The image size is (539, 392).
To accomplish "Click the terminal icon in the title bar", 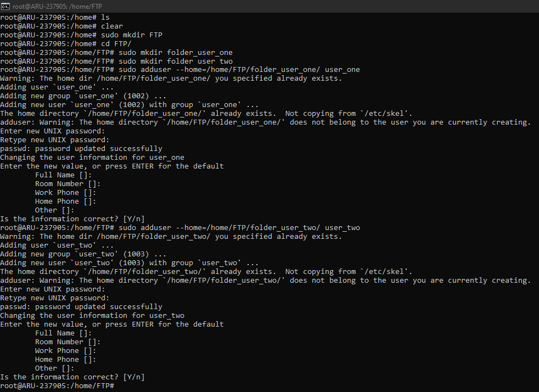I will pos(5,7).
